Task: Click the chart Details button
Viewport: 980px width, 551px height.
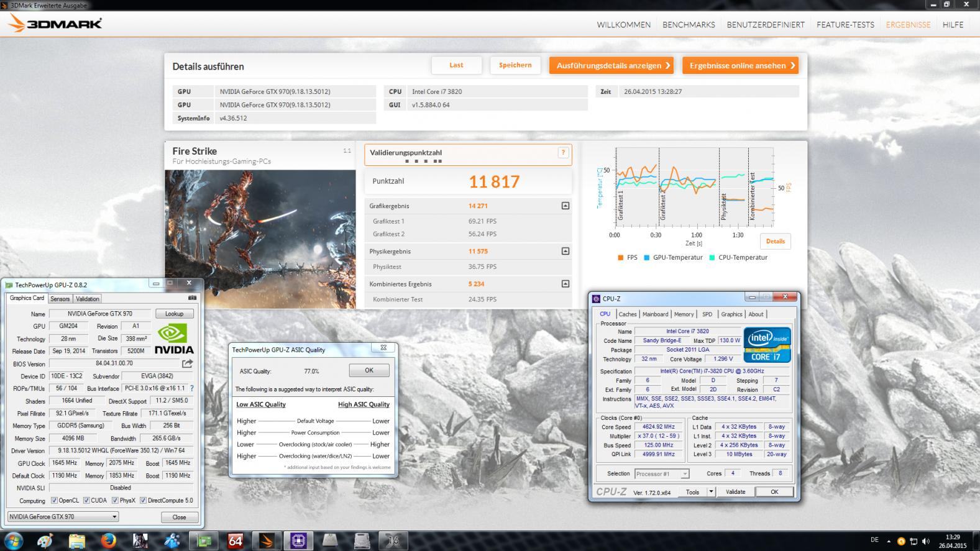Action: coord(776,241)
